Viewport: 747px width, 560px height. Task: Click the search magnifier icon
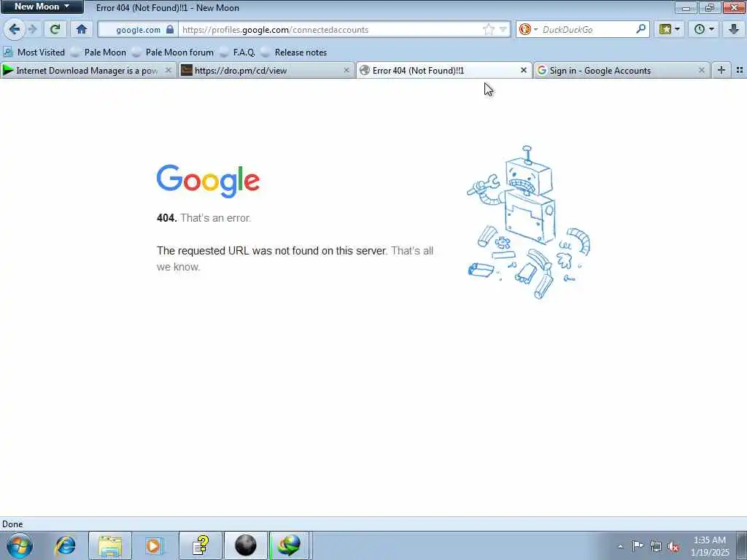pyautogui.click(x=640, y=29)
